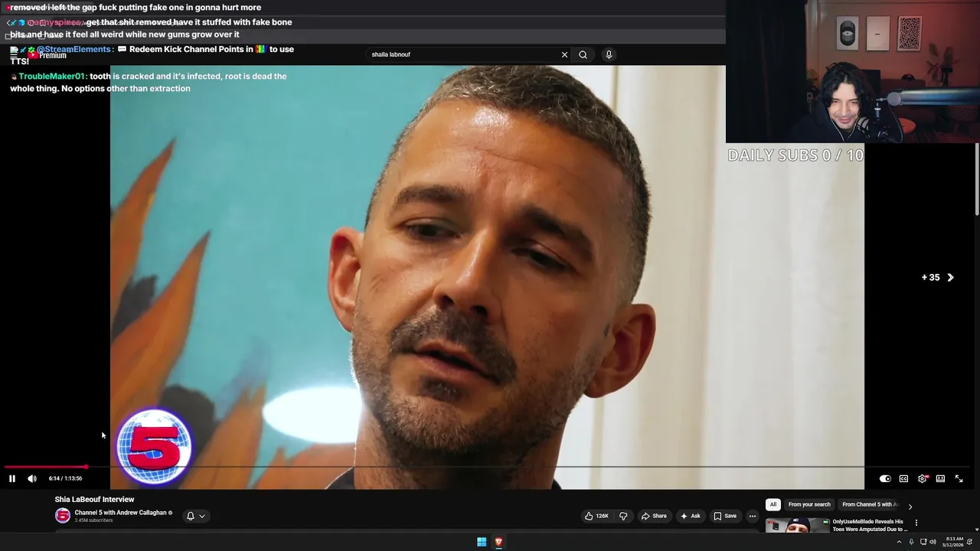Screen dimensions: 980x551
Task: Like the video (126K)
Action: 596,516
